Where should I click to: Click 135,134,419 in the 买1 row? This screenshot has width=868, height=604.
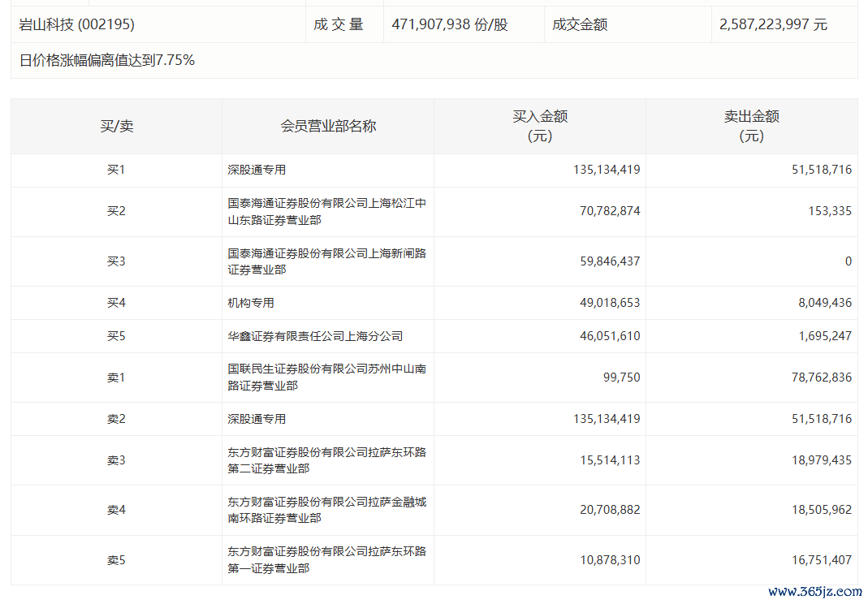[607, 170]
